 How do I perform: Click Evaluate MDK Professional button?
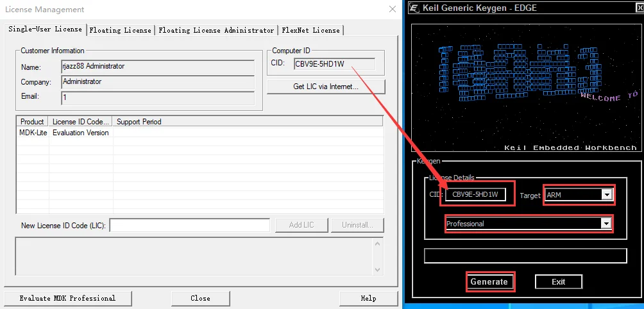pyautogui.click(x=68, y=298)
